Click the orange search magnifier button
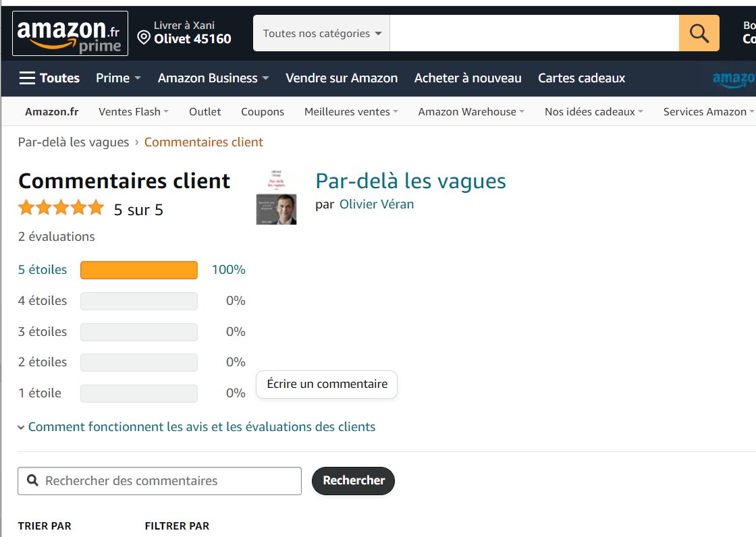Image resolution: width=756 pixels, height=537 pixels. 699,33
